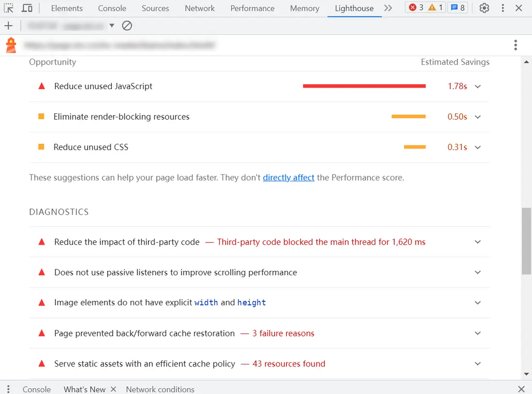Click the vertical scrollbar thumb
Viewport: 532px width, 394px height.
526,241
